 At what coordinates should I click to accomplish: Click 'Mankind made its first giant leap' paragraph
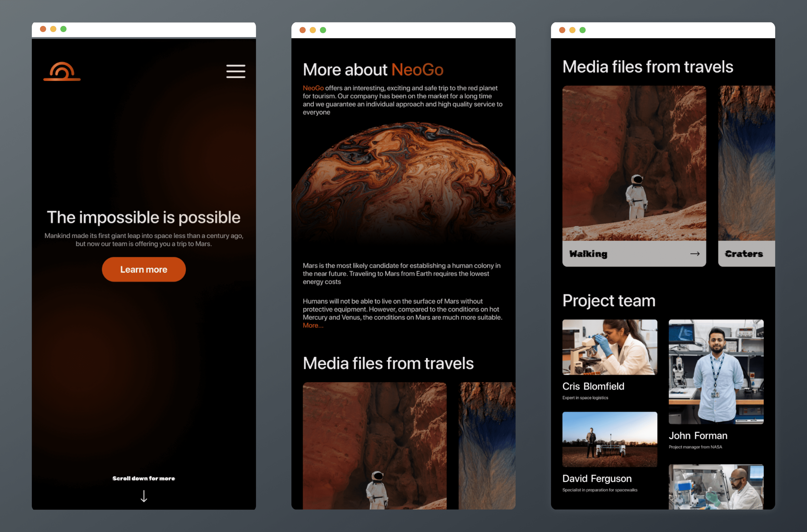pyautogui.click(x=144, y=239)
